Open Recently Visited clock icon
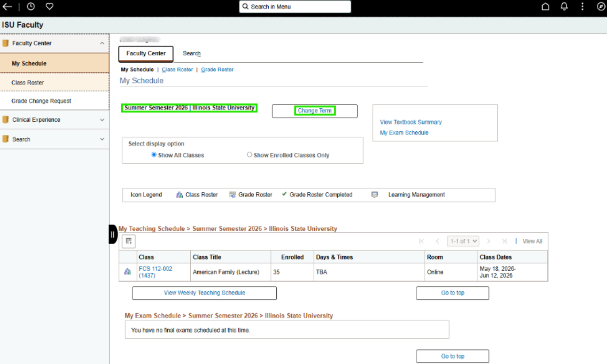 click(x=31, y=7)
